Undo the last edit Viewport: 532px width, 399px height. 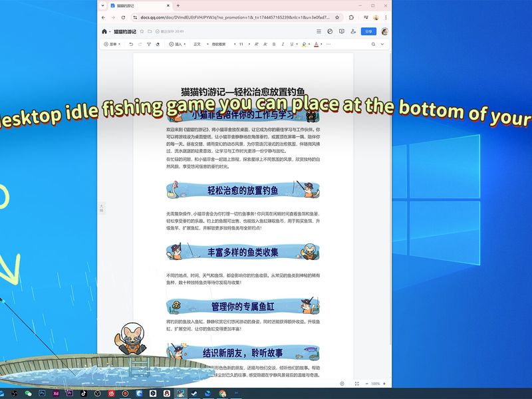(x=131, y=44)
